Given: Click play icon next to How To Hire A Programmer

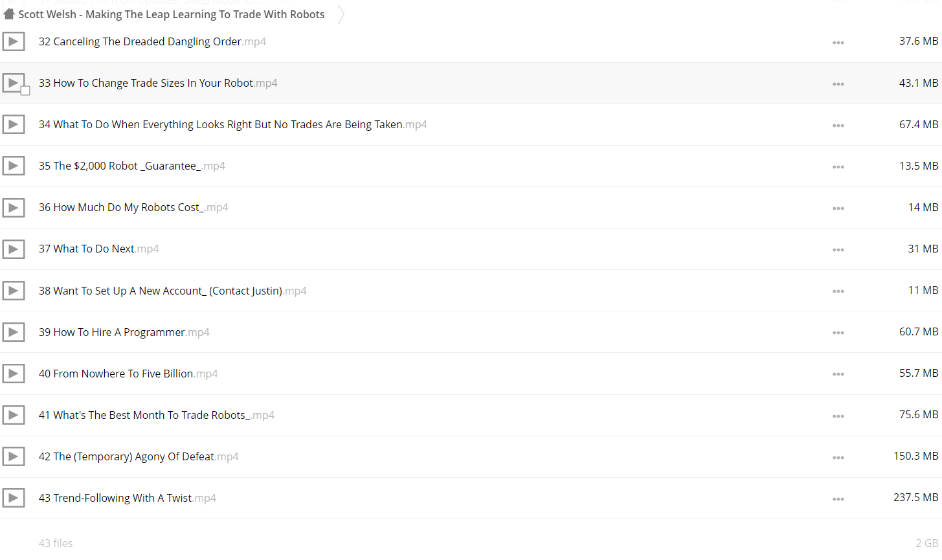Looking at the screenshot, I should [x=13, y=332].
